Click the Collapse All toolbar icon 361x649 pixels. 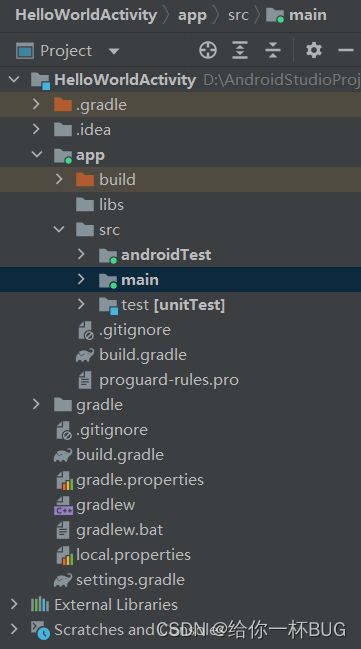click(x=273, y=51)
